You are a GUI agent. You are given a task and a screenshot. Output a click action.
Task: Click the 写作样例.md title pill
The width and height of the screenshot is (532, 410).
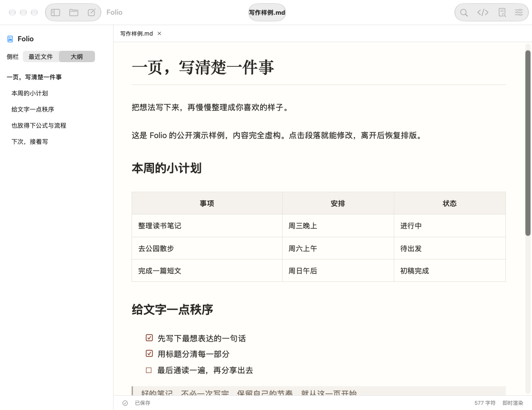coord(267,12)
